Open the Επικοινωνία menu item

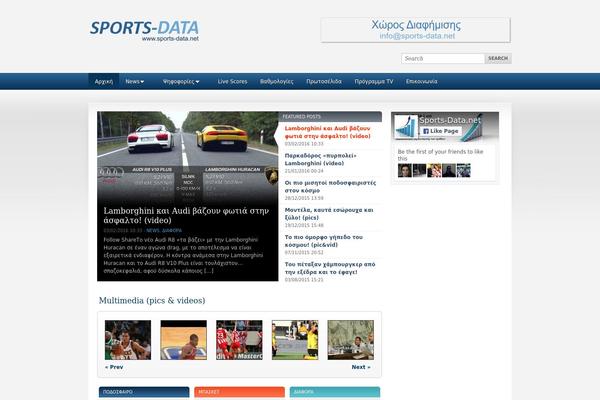point(422,82)
